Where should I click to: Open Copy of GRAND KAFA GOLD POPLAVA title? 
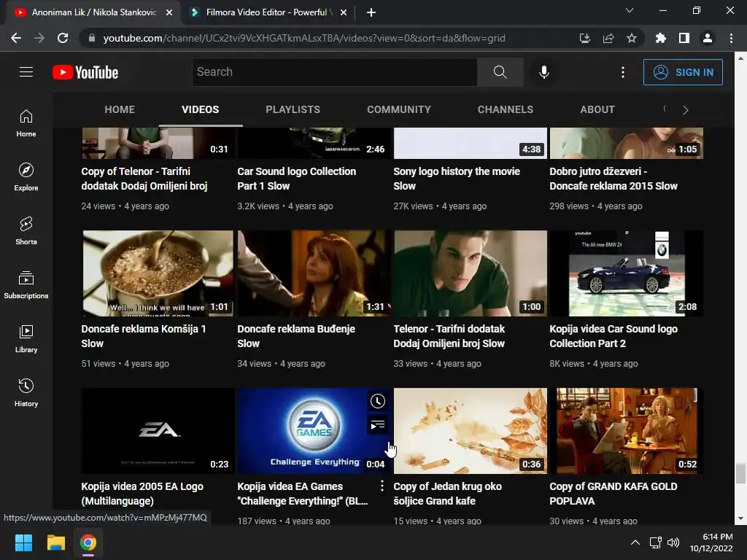tap(613, 494)
